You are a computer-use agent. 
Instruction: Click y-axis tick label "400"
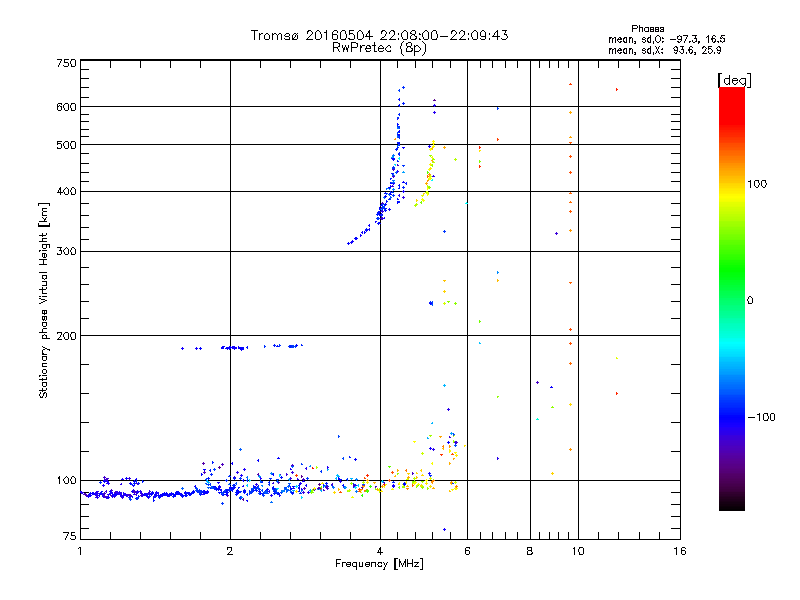coord(67,192)
